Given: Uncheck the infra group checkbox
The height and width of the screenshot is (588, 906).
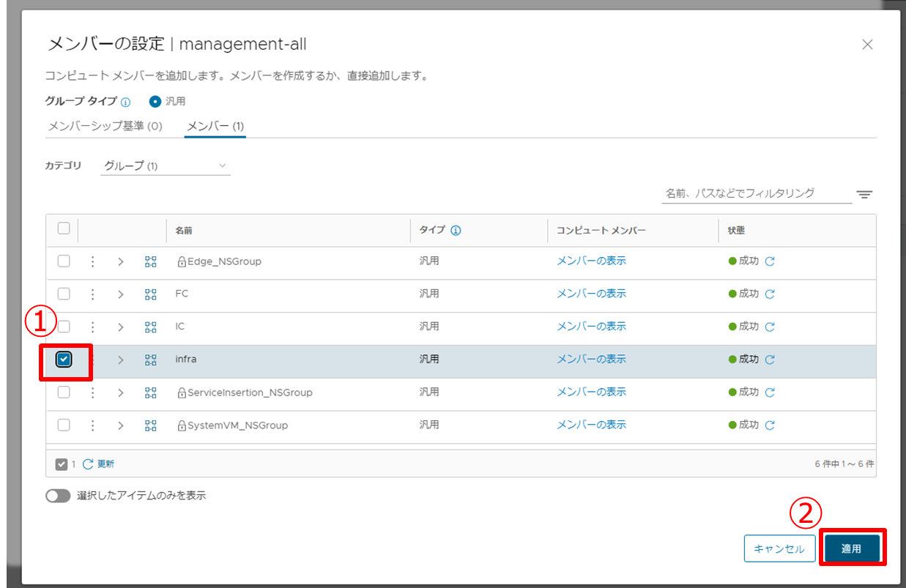Looking at the screenshot, I should click(64, 359).
